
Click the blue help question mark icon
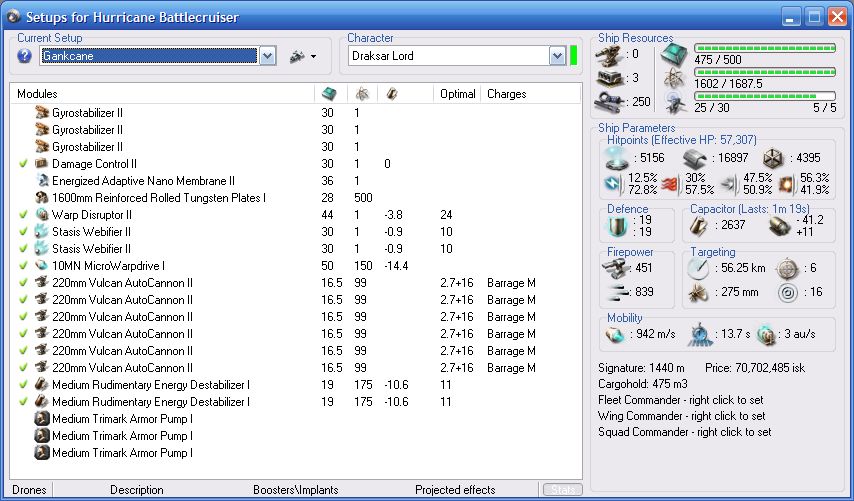click(x=24, y=56)
